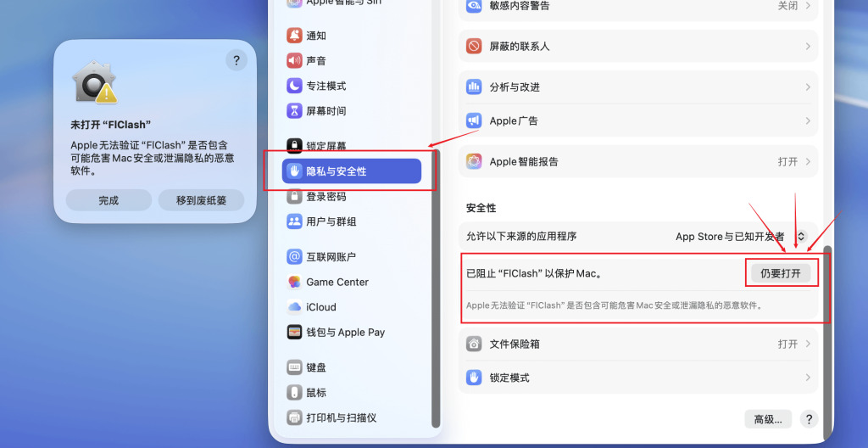Click the Gatekeeper warning icon in FlClash dialog
This screenshot has width=868, height=448.
[x=95, y=81]
